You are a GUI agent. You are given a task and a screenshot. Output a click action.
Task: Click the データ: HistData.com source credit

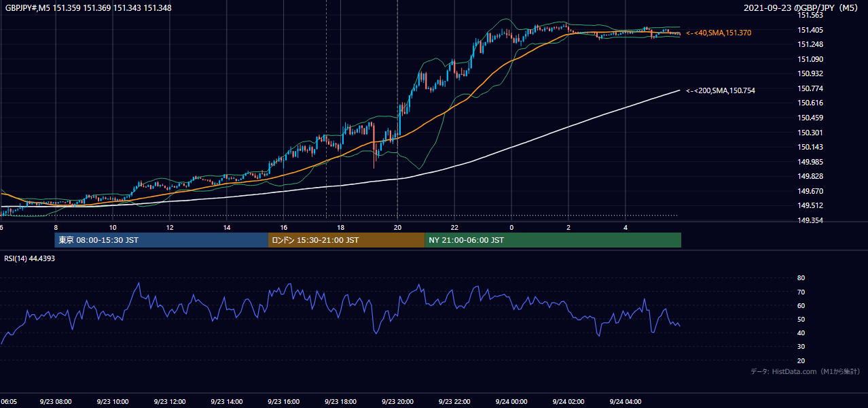[x=806, y=371]
